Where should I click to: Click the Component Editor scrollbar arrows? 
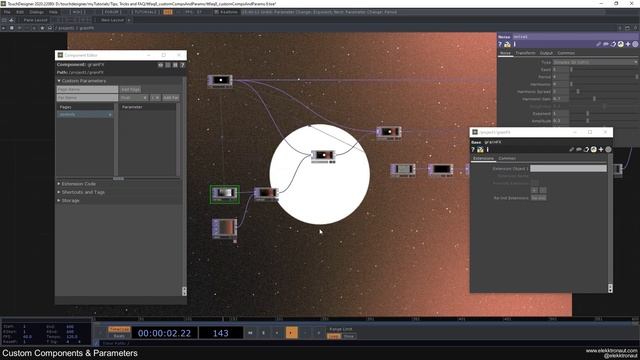pyautogui.click(x=184, y=291)
